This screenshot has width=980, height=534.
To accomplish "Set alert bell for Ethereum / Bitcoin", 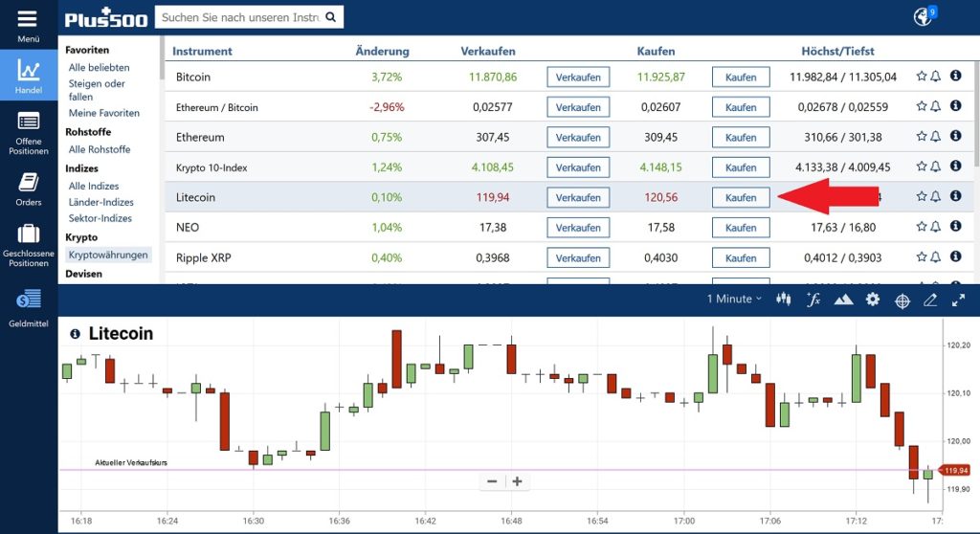I will [x=936, y=106].
